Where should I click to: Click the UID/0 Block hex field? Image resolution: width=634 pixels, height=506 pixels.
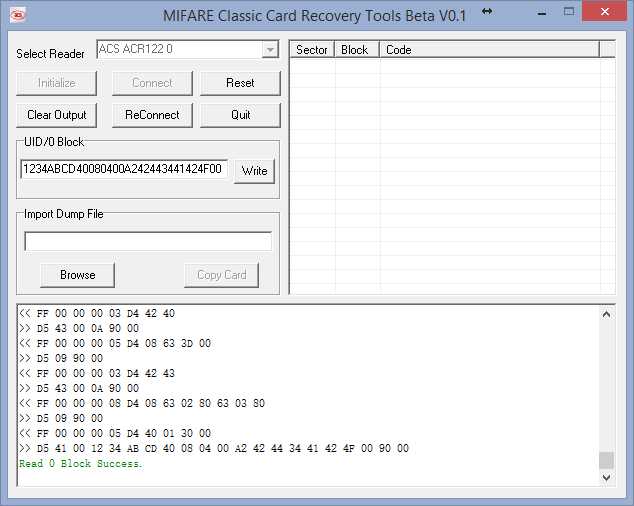[124, 169]
